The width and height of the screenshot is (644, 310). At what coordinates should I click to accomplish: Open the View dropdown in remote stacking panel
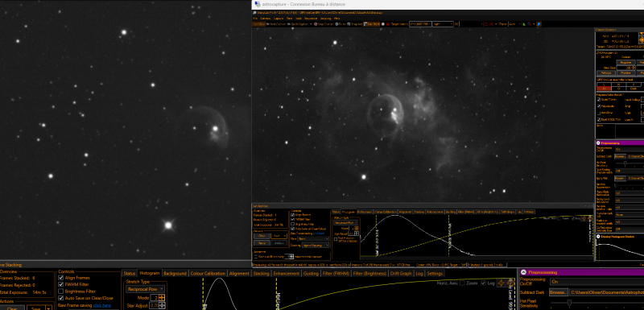coord(313,238)
